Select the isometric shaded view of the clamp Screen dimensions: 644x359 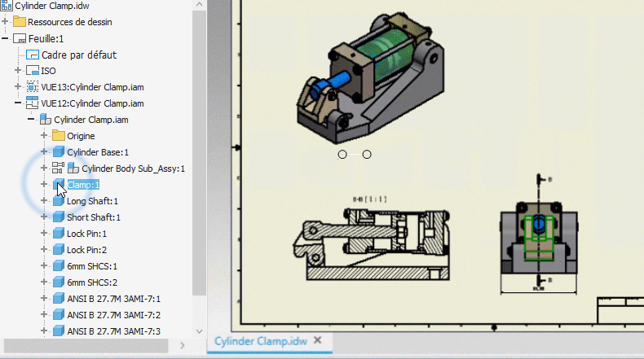tap(370, 78)
